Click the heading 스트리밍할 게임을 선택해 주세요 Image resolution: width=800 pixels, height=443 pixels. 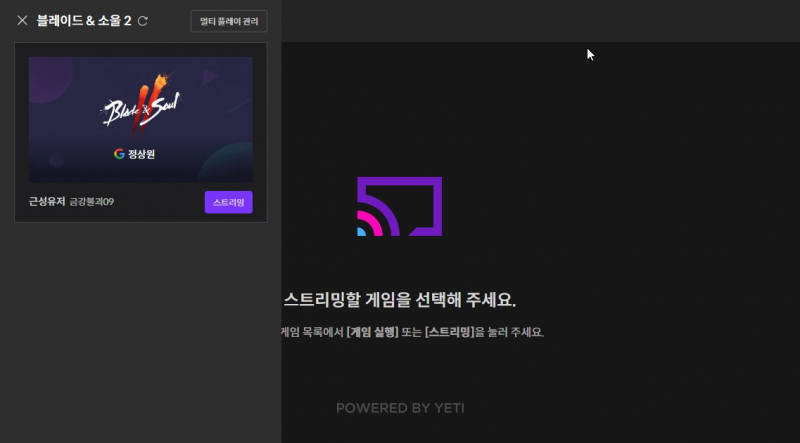pyautogui.click(x=400, y=300)
